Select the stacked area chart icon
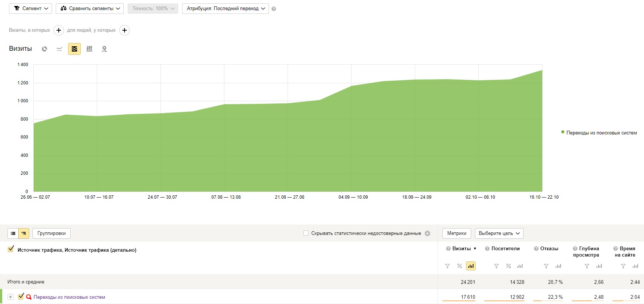 74,49
